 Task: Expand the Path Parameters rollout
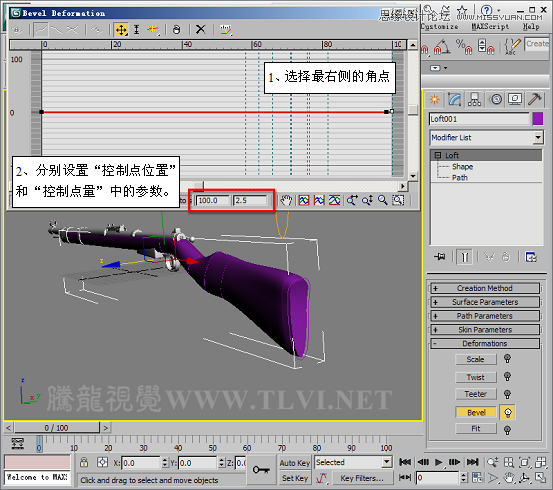pos(485,316)
